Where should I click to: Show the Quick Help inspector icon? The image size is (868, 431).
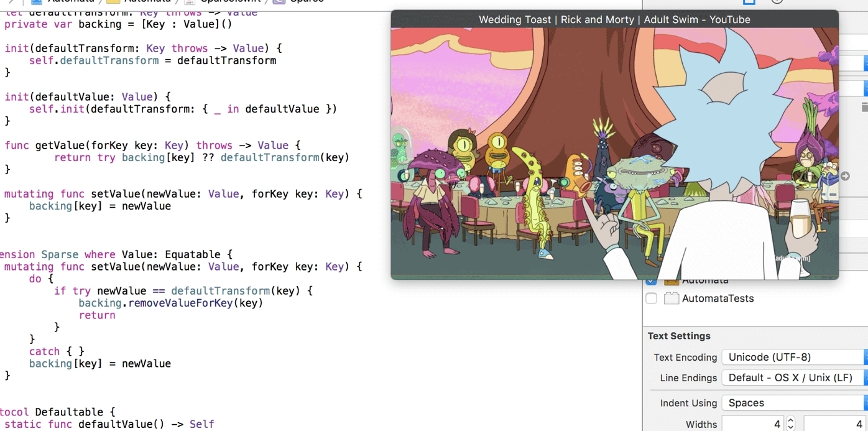(x=777, y=2)
